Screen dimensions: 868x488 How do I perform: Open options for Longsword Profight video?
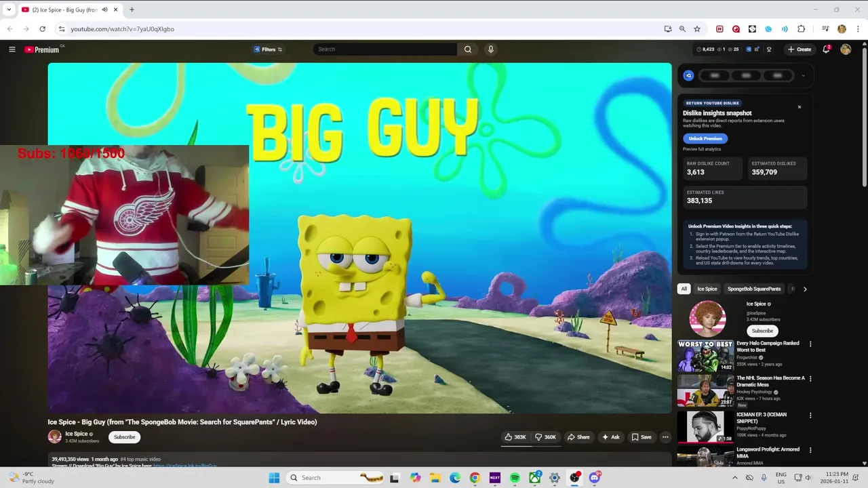click(810, 450)
